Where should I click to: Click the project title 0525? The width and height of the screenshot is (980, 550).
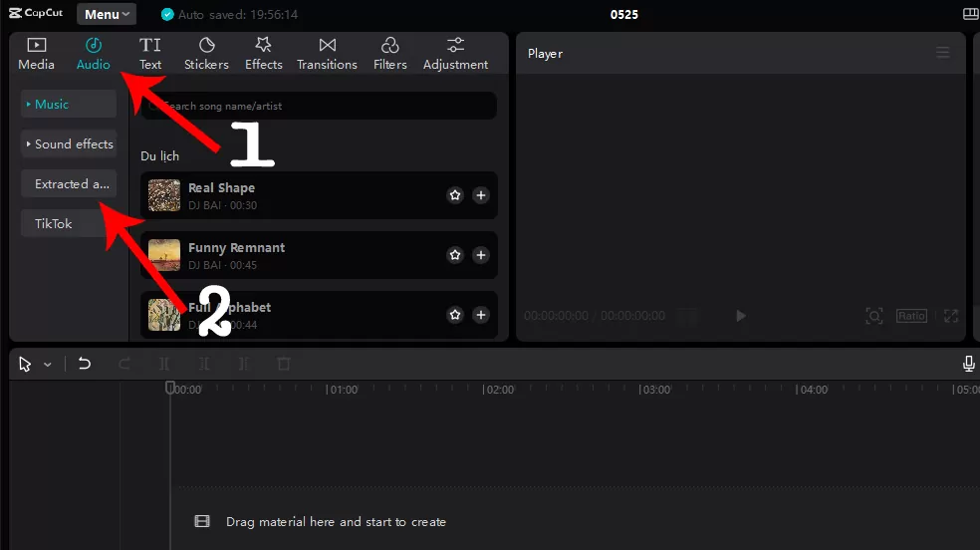coord(623,14)
